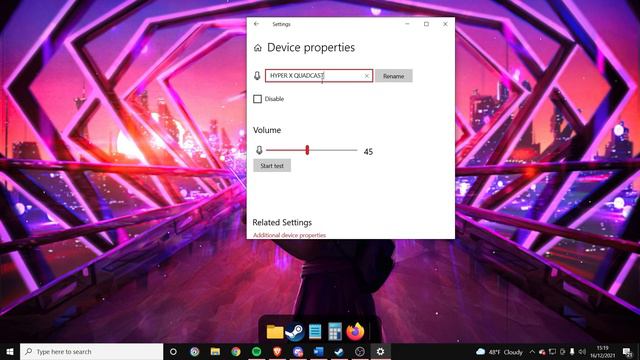Open the weather widget showing Cloudy
Screen dimensions: 640x360
tap(500, 352)
